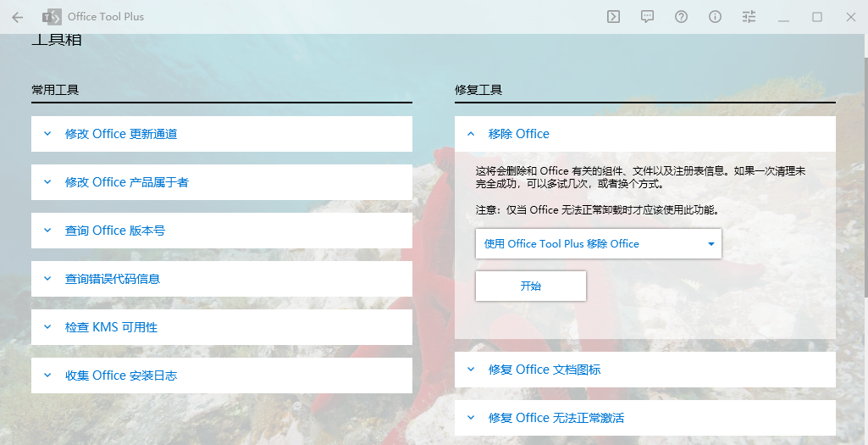This screenshot has width=868, height=445.
Task: Click the 查询错误代码信息 title
Action: click(x=113, y=279)
